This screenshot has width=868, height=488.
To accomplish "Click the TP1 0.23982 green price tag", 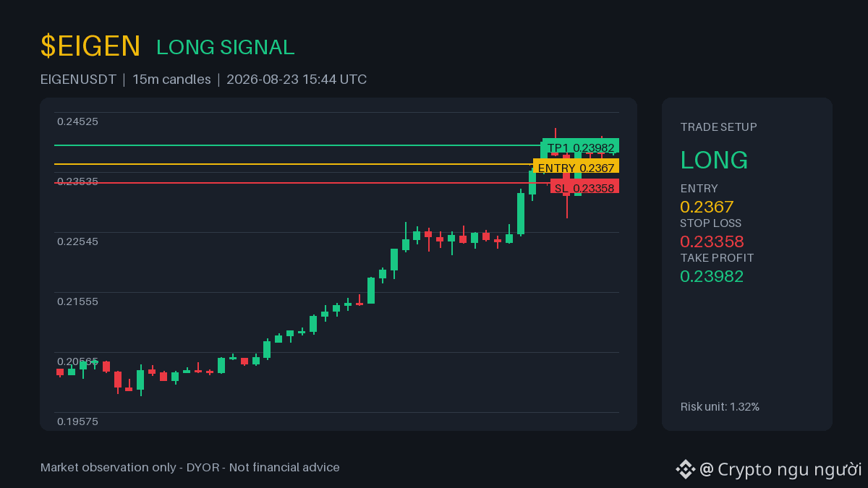I will pyautogui.click(x=581, y=147).
